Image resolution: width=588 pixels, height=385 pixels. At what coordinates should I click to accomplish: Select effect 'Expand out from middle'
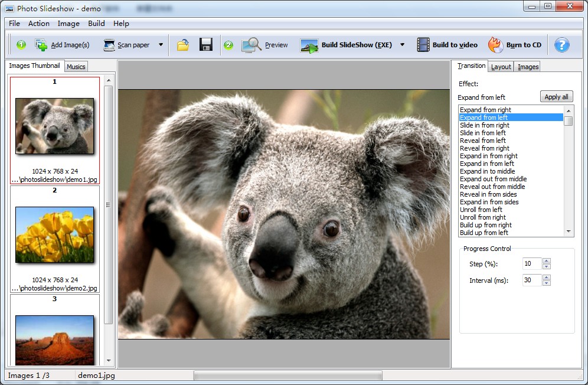coord(511,179)
